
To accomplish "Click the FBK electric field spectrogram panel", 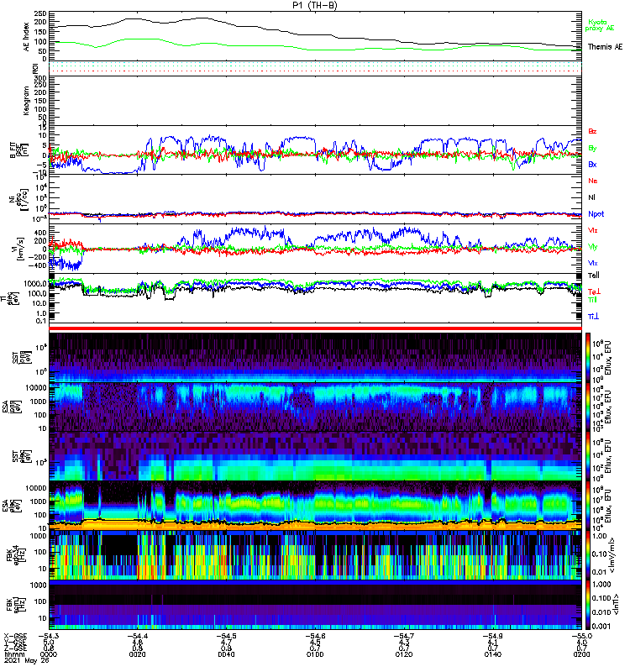I will (316, 555).
